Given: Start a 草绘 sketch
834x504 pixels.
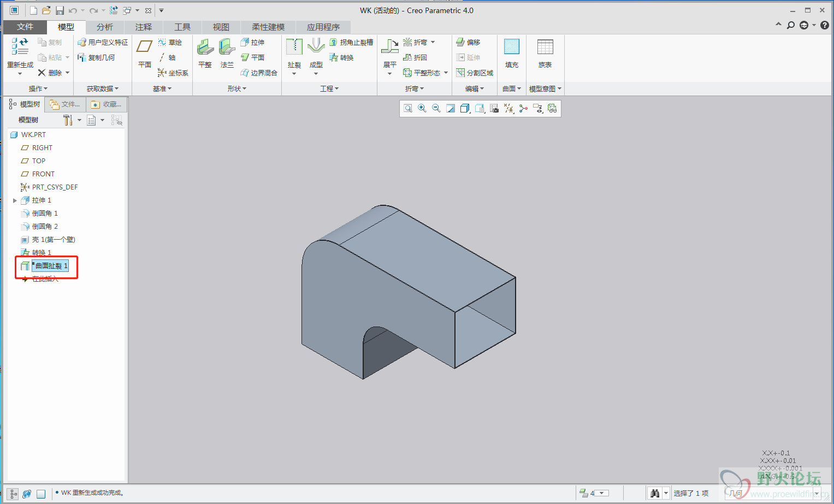Looking at the screenshot, I should [170, 42].
